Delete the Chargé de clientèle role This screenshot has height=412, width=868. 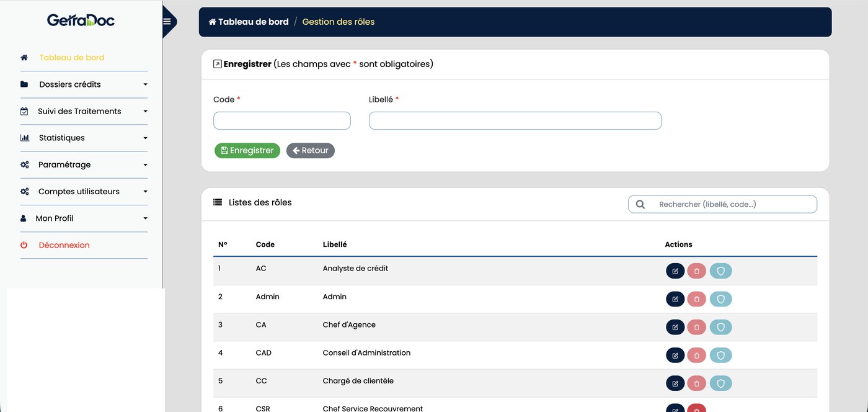point(696,383)
